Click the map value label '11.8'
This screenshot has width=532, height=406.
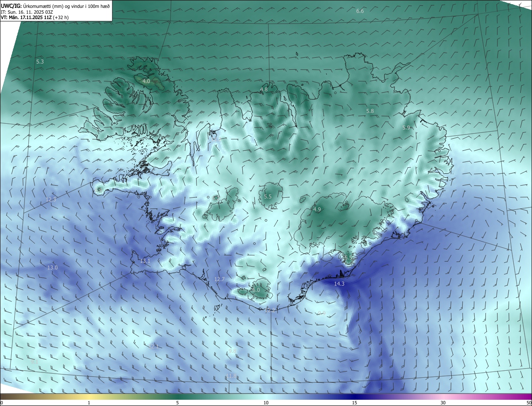click(231, 376)
